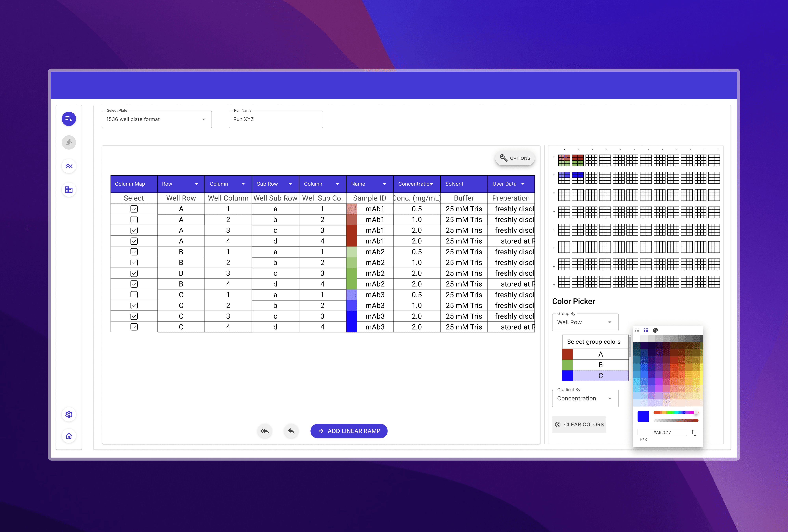788x532 pixels.
Task: Switch color picker to palette view icon
Action: 655,330
